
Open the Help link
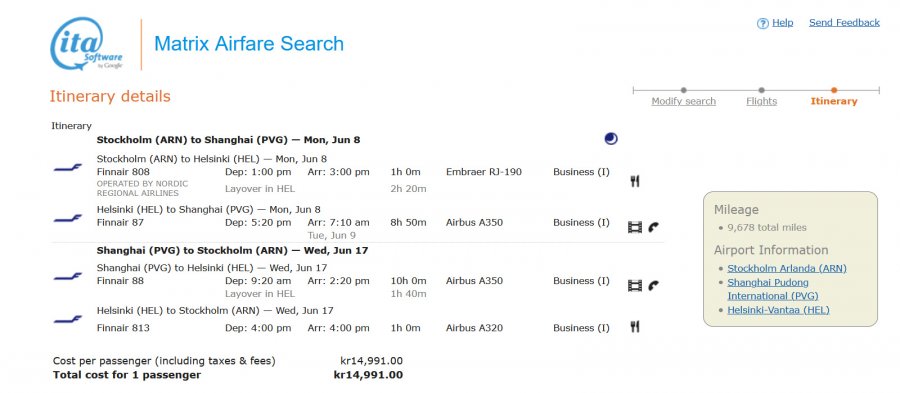tap(782, 23)
